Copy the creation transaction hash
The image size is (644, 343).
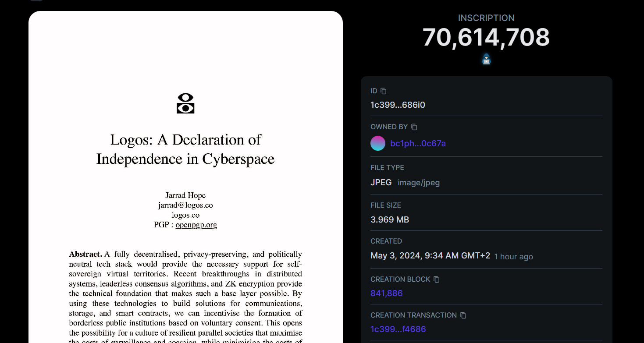tap(463, 315)
